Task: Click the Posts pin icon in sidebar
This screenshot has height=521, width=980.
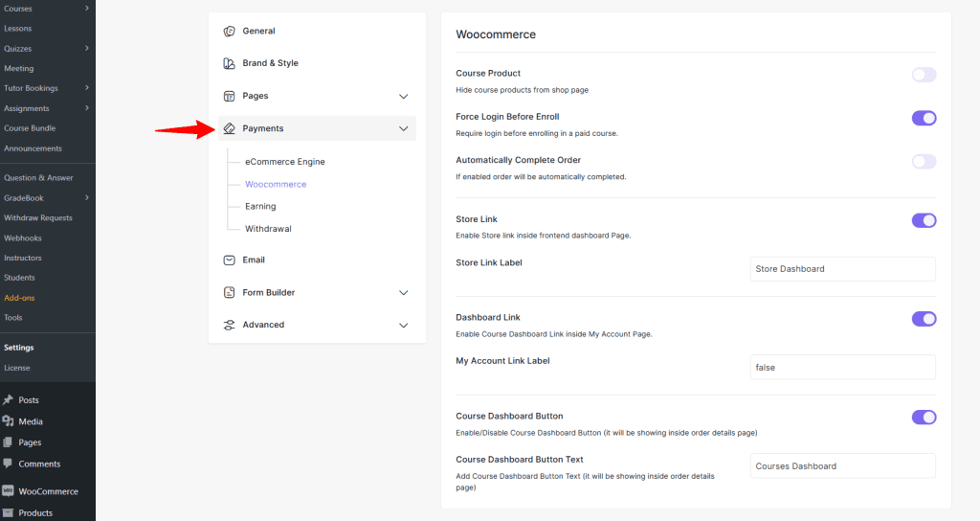Action: 8,400
